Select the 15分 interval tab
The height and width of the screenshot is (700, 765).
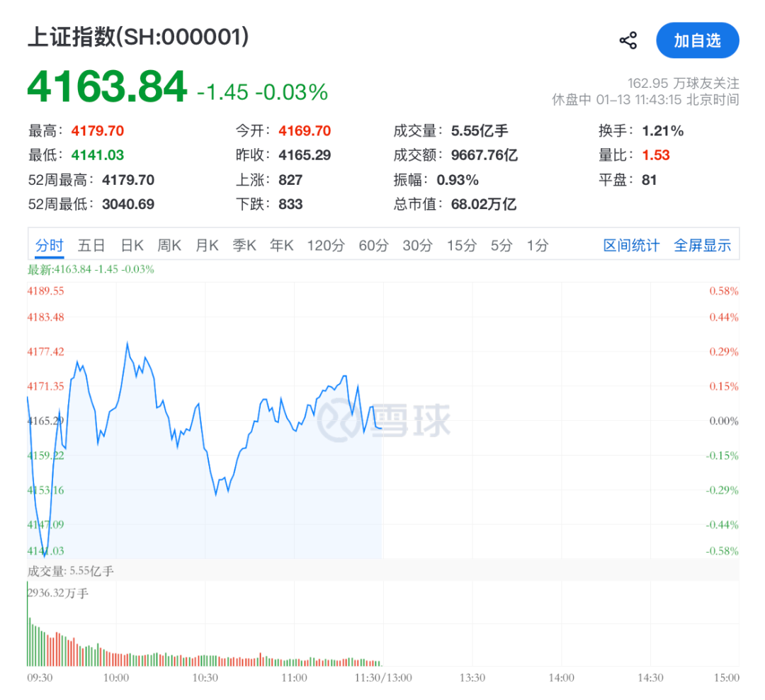461,246
